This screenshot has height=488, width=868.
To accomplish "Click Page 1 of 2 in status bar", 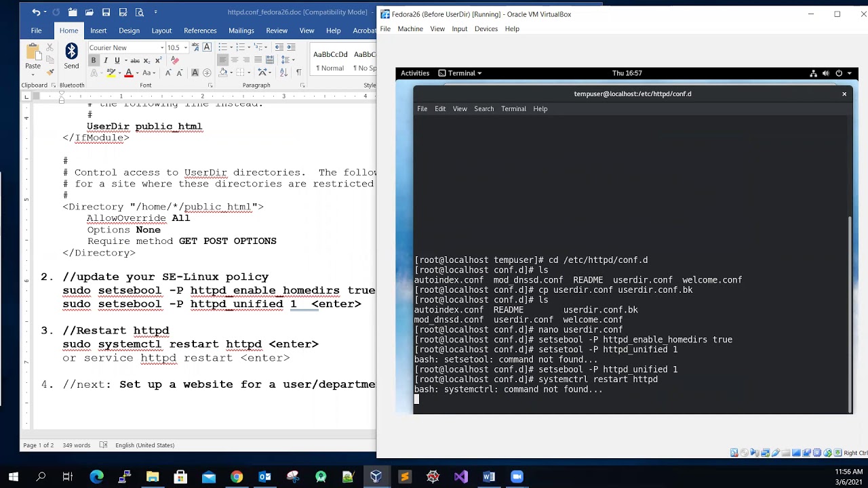I will pyautogui.click(x=39, y=445).
